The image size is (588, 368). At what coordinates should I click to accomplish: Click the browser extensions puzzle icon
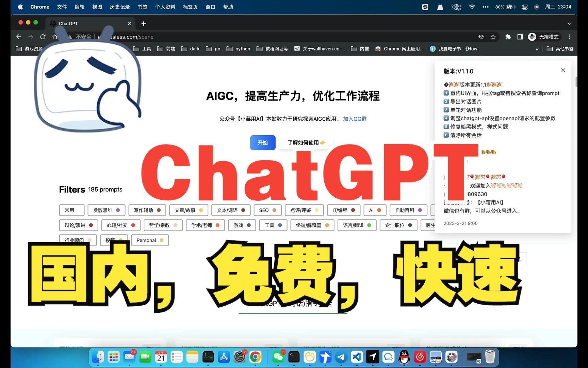tap(508, 37)
